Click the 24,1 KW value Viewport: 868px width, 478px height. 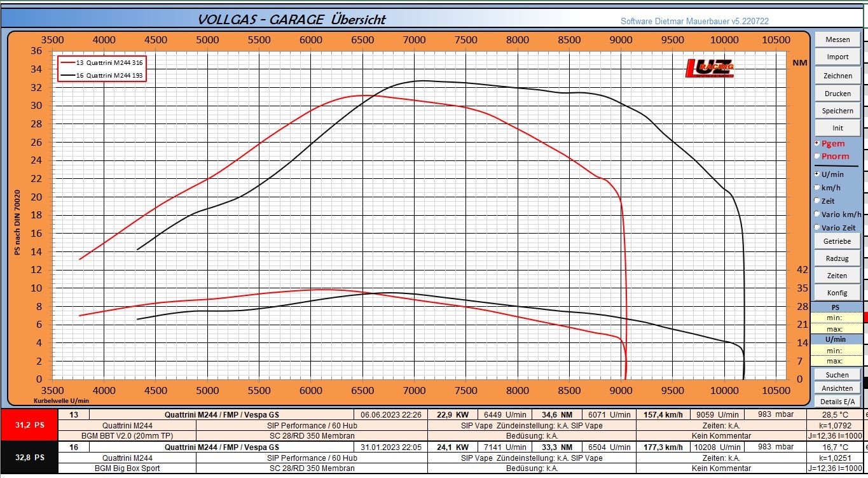[451, 447]
